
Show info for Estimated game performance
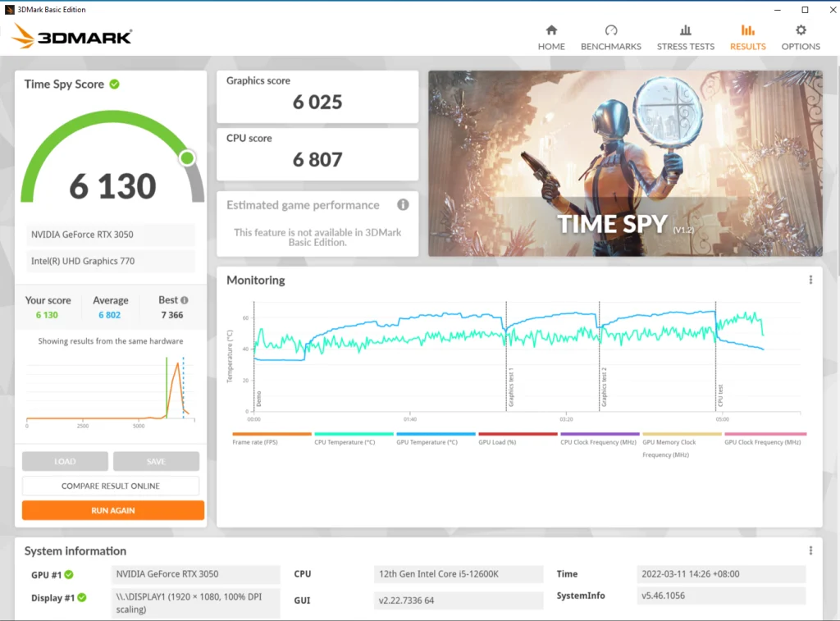click(403, 205)
